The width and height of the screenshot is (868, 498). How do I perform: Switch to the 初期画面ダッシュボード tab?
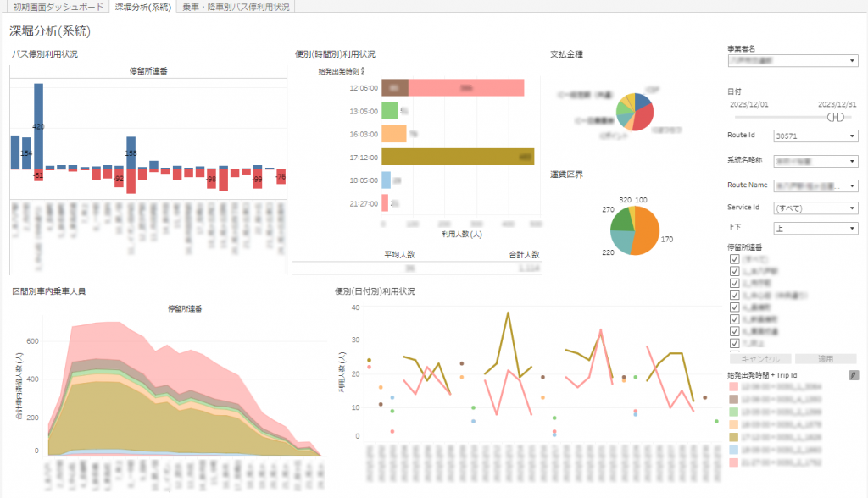(58, 7)
